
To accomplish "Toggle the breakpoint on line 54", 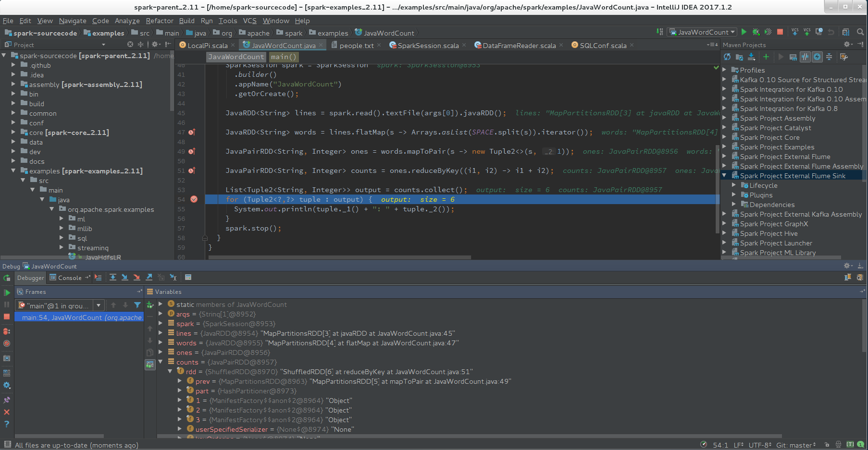I will [194, 199].
